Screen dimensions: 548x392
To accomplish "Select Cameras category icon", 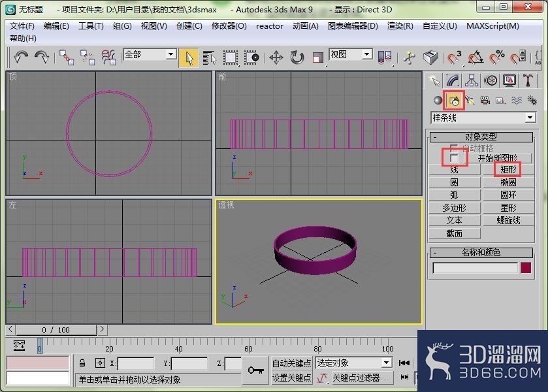I will (x=485, y=101).
